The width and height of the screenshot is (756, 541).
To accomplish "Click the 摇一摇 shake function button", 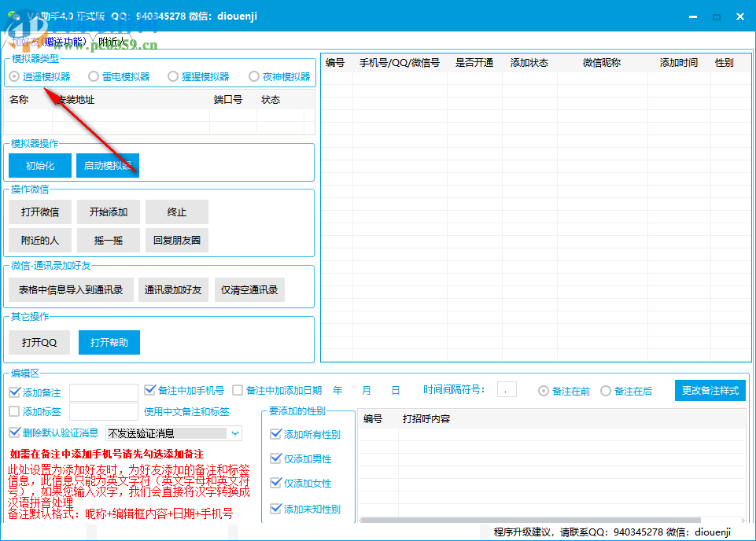I will click(x=108, y=240).
